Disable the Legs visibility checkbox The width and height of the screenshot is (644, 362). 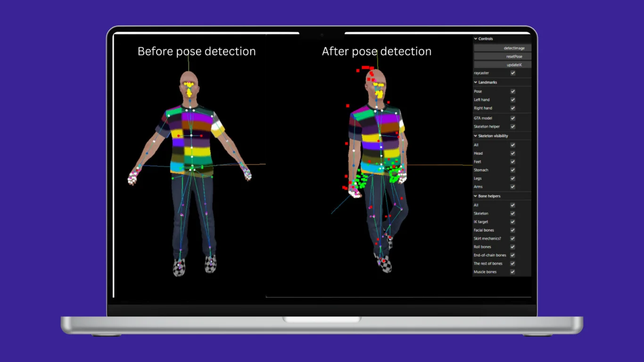(x=512, y=178)
